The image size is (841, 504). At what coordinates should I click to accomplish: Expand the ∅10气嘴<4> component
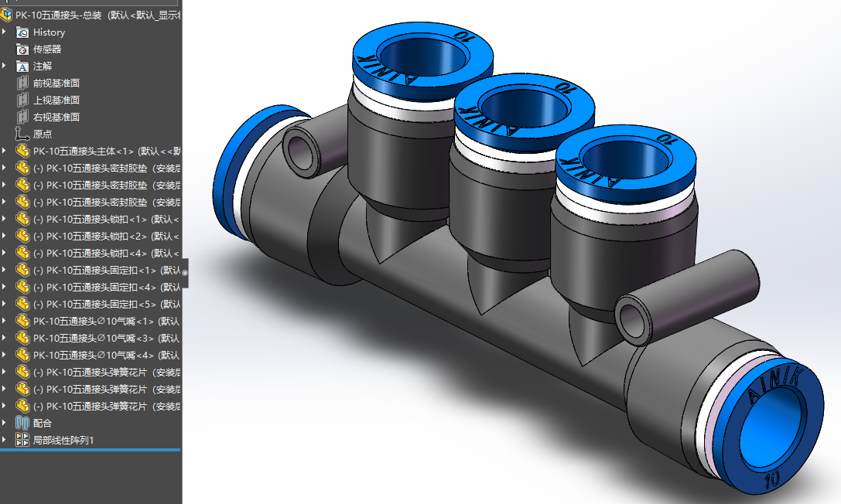pos(5,355)
